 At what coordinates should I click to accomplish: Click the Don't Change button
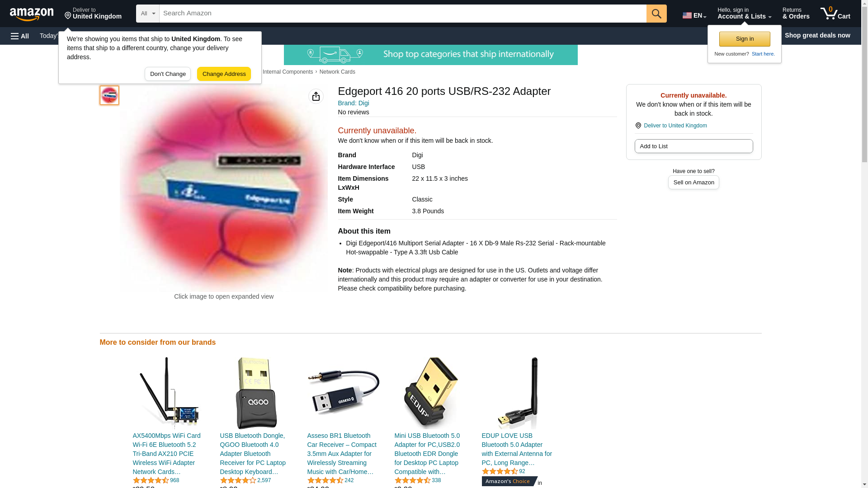[168, 74]
